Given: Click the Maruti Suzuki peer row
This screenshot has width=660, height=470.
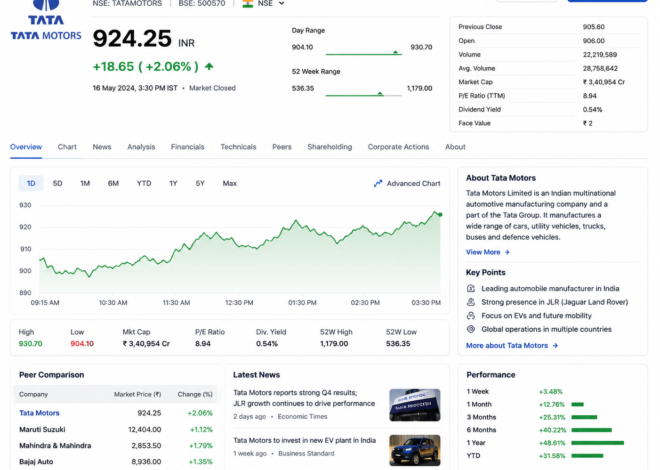Looking at the screenshot, I should coord(116,430).
